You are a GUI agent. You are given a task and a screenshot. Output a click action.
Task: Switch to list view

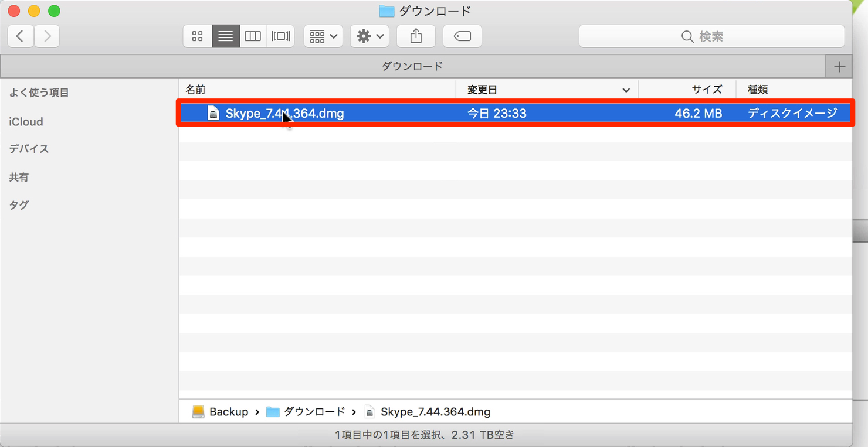point(226,36)
